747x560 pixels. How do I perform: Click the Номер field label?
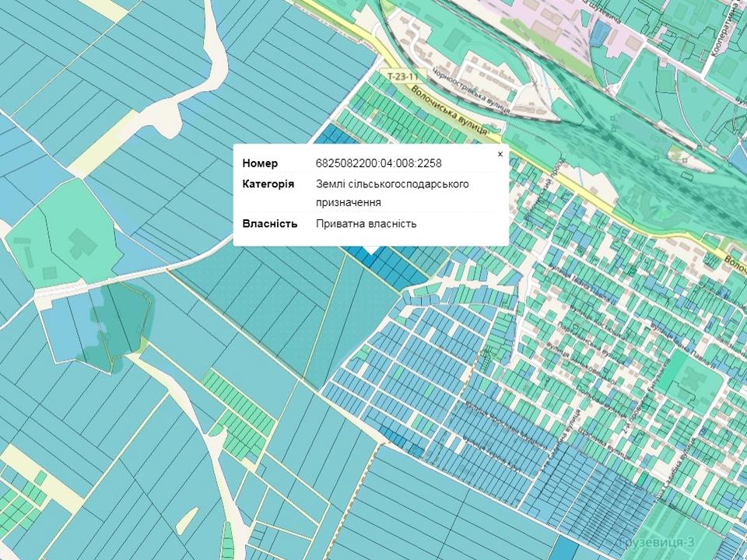(x=260, y=163)
